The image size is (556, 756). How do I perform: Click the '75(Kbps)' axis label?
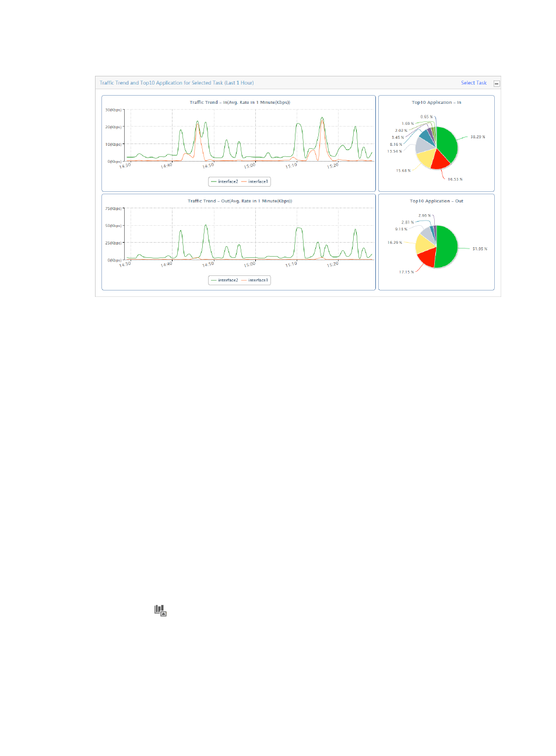[113, 208]
